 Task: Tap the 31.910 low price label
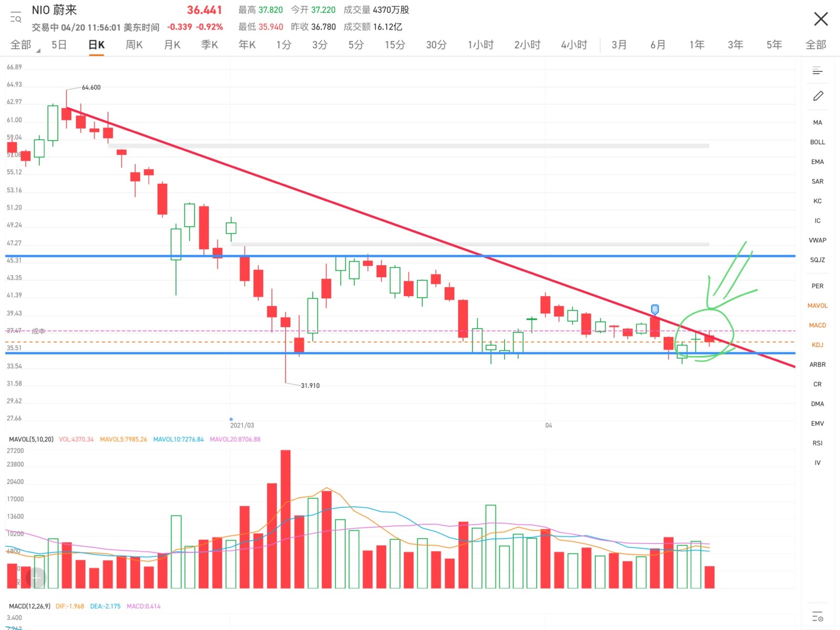click(310, 385)
